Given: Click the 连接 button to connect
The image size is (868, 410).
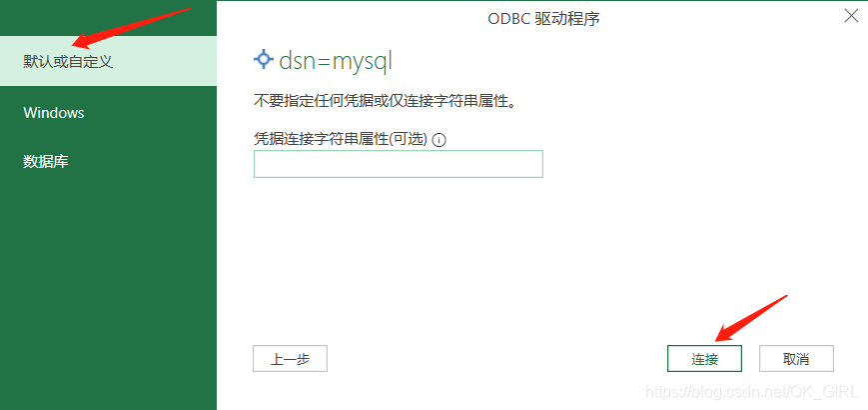Looking at the screenshot, I should pos(704,359).
